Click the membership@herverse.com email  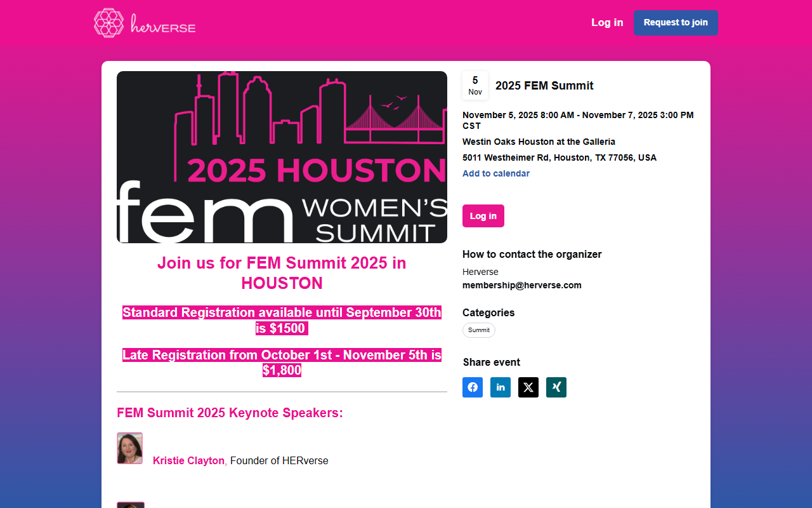[522, 285]
